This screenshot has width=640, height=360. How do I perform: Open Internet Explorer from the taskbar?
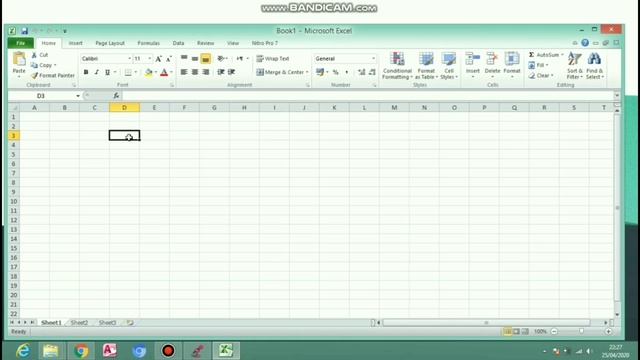[23, 351]
